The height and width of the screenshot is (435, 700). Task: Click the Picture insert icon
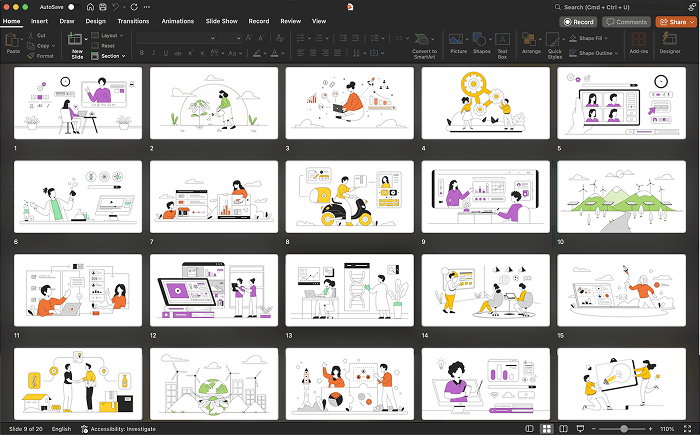point(456,39)
